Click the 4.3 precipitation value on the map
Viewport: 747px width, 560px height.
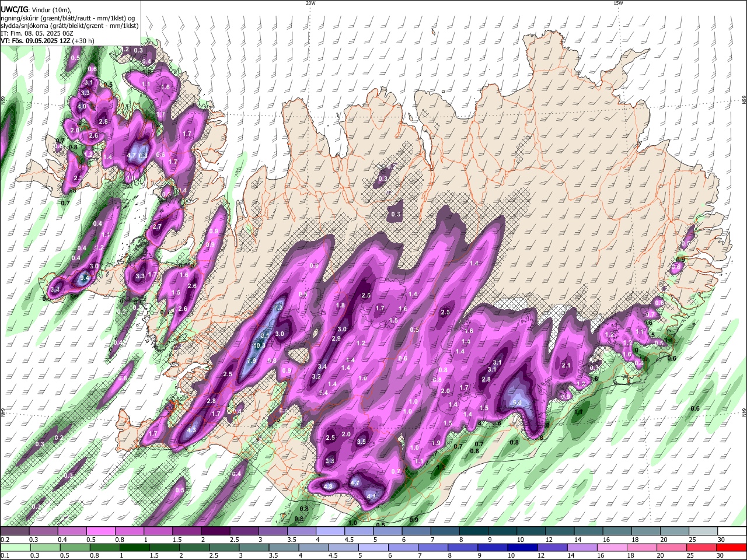pyautogui.click(x=191, y=430)
